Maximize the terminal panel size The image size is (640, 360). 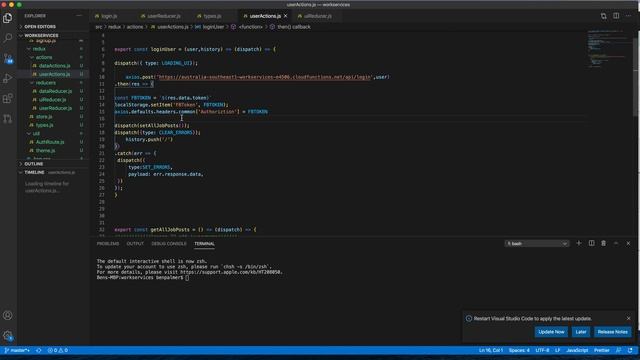(x=616, y=243)
